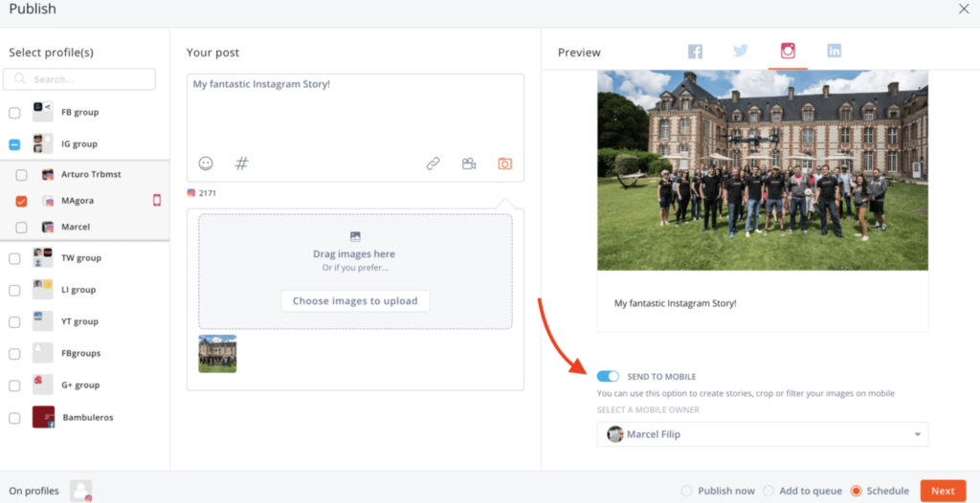
Task: Collapse the IG group profile list
Action: point(14,144)
